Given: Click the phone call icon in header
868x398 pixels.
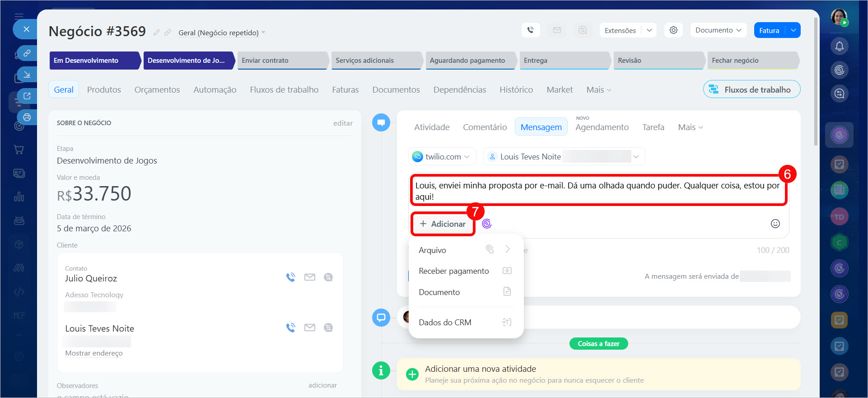Looking at the screenshot, I should [530, 30].
